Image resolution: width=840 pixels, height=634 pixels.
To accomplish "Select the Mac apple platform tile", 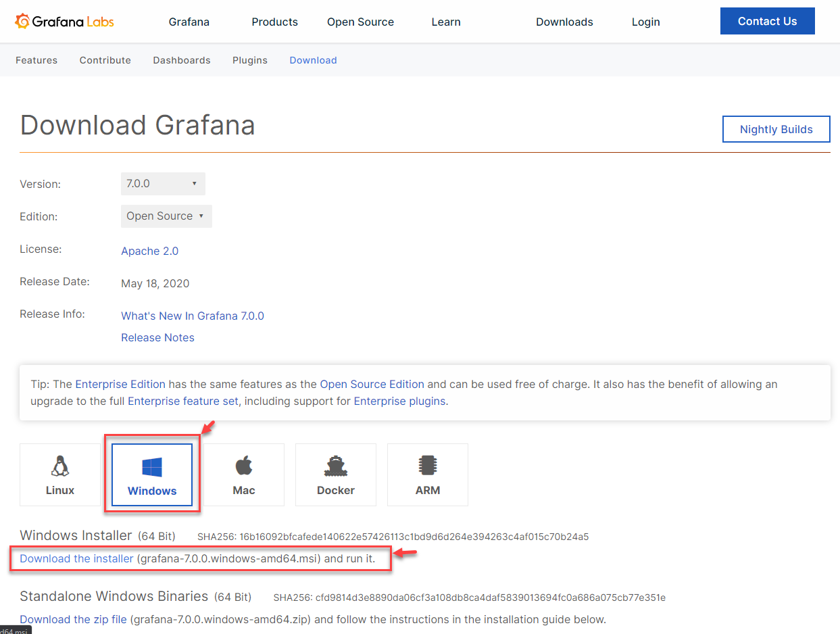I will coord(244,474).
